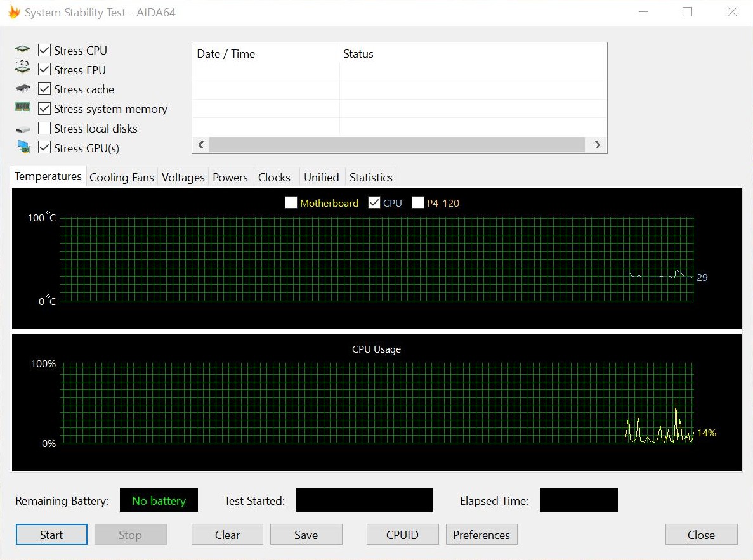Screen dimensions: 753x560
Task: Disable the Stress cache checkbox
Action: tap(44, 89)
